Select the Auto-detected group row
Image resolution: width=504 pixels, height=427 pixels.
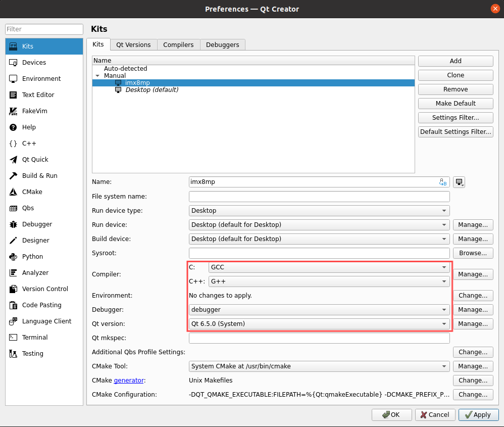click(x=254, y=69)
